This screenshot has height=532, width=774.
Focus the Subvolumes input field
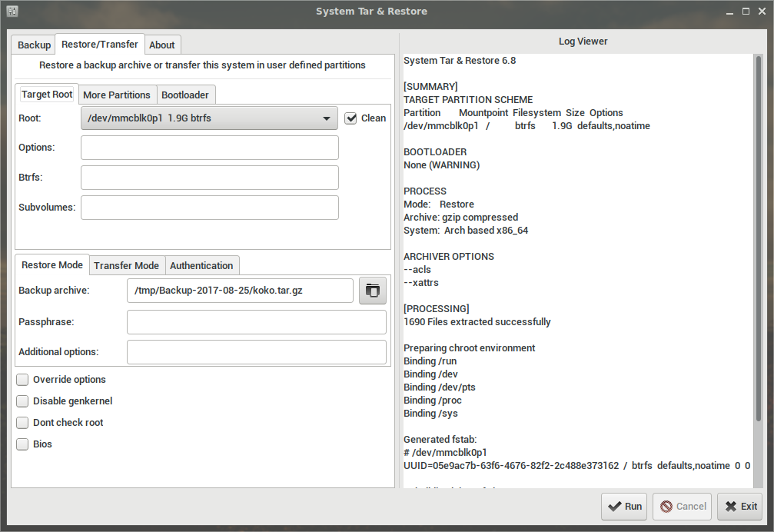tap(210, 208)
